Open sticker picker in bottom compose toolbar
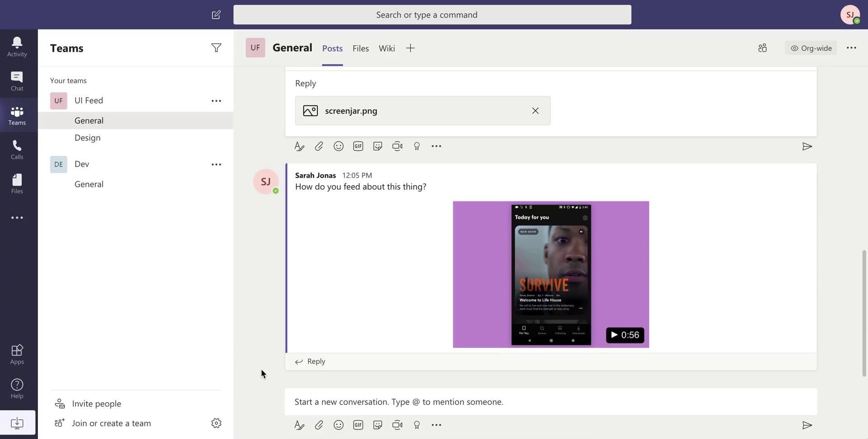This screenshot has height=439, width=868. point(377,425)
